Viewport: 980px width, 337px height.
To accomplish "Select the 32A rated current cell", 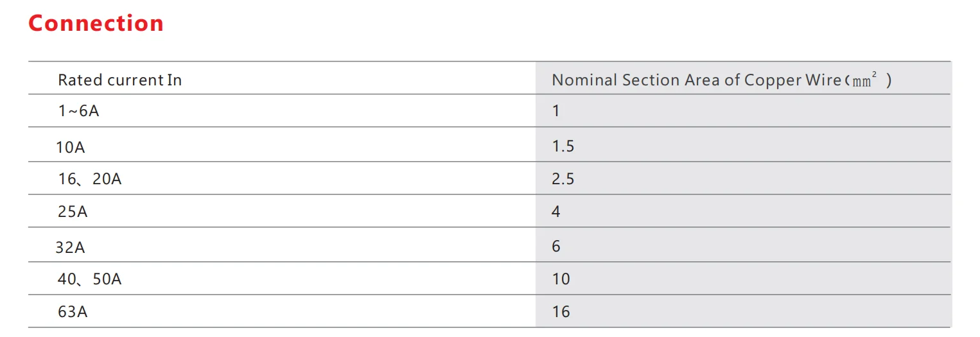I will click(70, 247).
